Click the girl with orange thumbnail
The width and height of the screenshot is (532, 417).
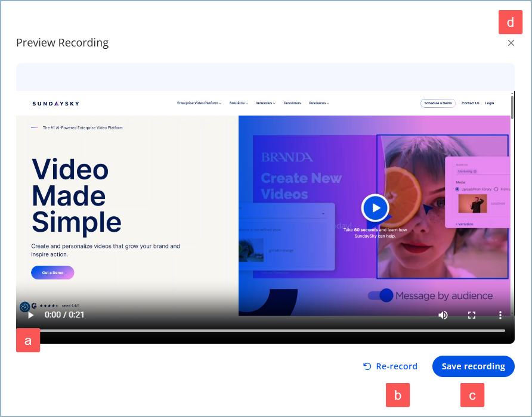(x=251, y=250)
